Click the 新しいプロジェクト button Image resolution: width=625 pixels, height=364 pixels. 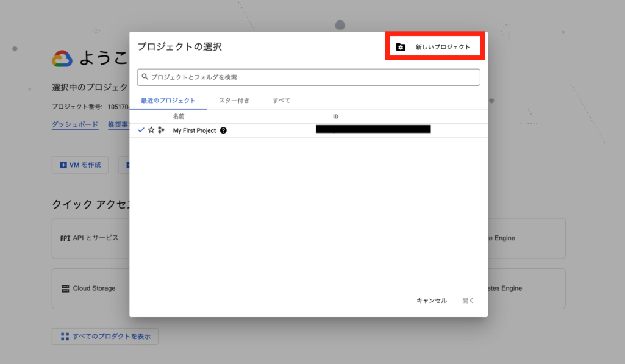coord(434,45)
